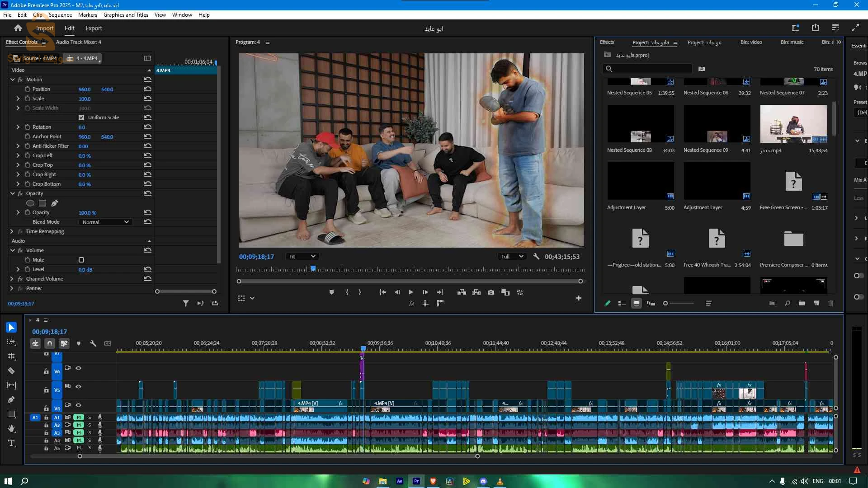Create ellipse mask under Opacity

30,203
